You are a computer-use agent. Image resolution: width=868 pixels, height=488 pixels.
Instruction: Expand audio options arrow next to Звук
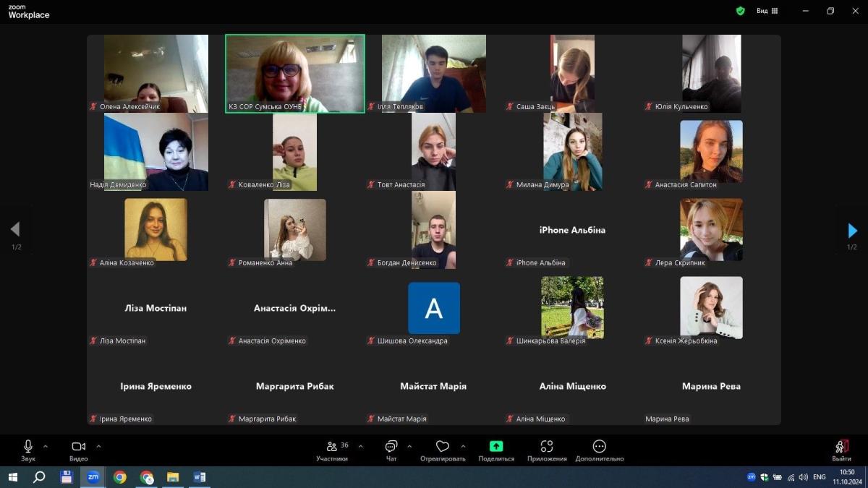(x=46, y=446)
